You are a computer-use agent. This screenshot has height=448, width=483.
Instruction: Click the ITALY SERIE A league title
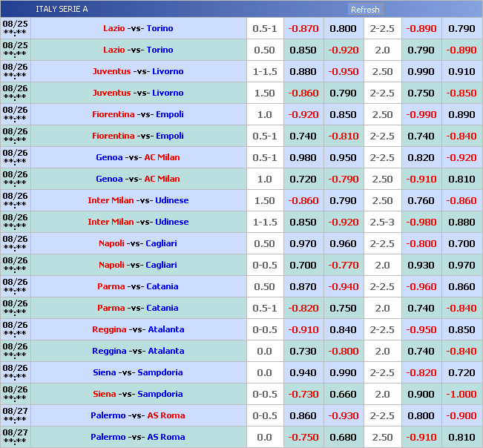(62, 9)
